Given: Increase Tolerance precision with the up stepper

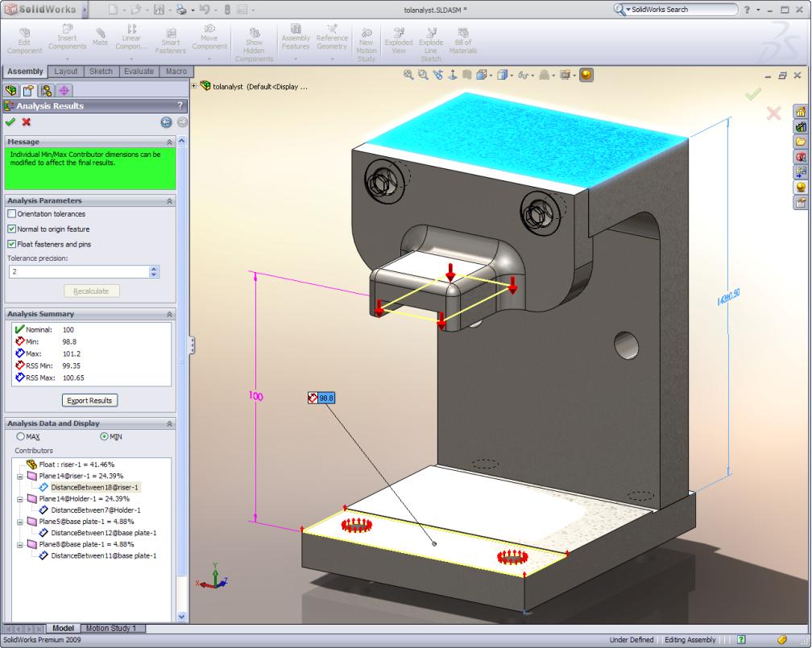Looking at the screenshot, I should pos(154,269).
